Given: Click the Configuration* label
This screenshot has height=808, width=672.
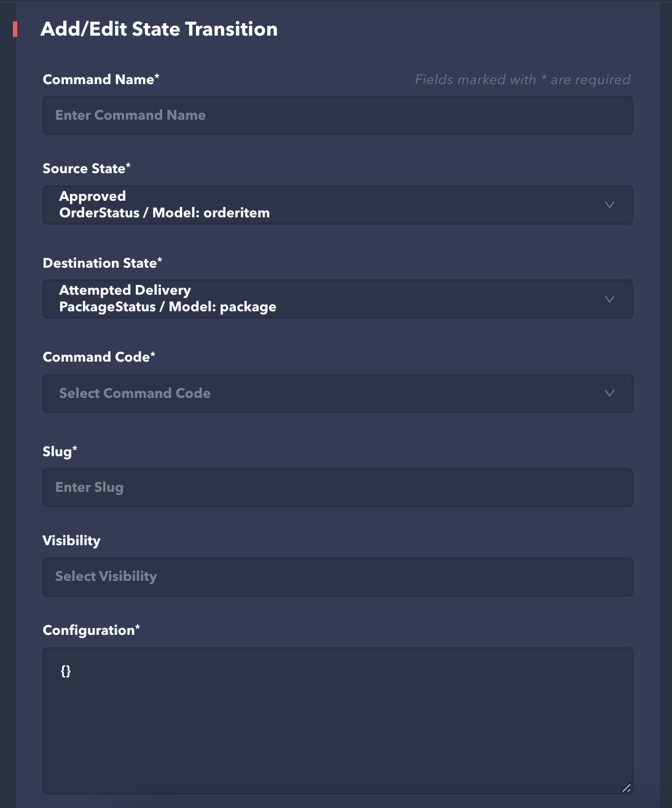Looking at the screenshot, I should pyautogui.click(x=91, y=630).
